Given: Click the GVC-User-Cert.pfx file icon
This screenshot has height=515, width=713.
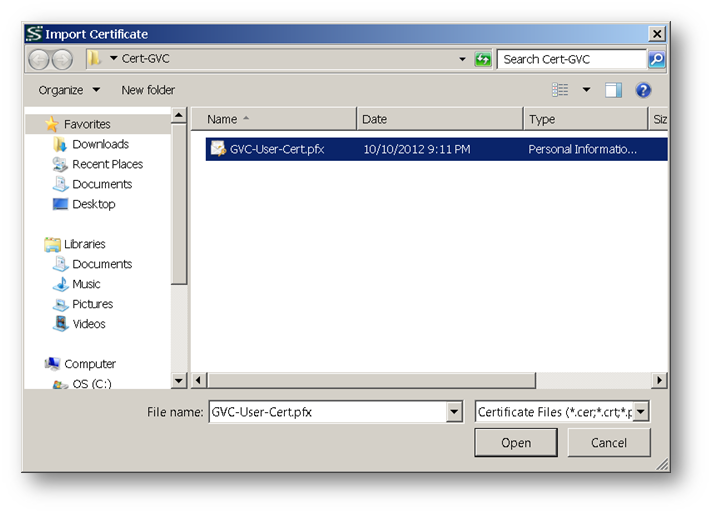Looking at the screenshot, I should pyautogui.click(x=218, y=149).
